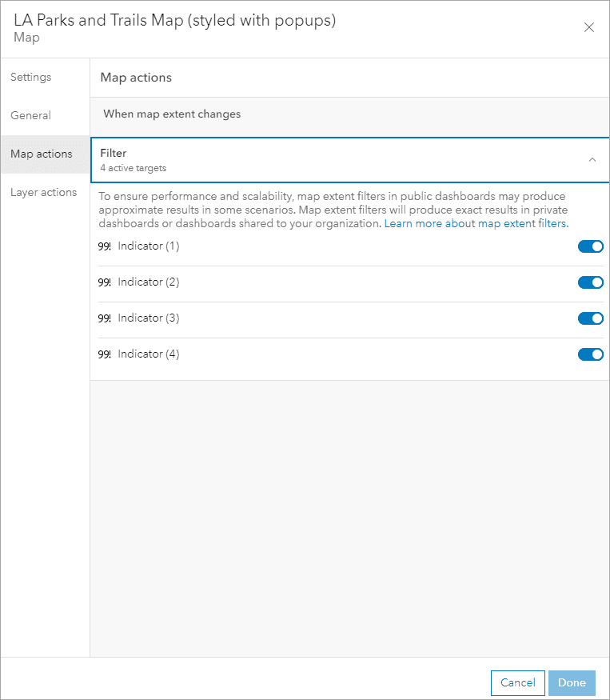Viewport: 610px width, 700px height.
Task: Click the Indicator (2) element icon
Action: coord(104,282)
